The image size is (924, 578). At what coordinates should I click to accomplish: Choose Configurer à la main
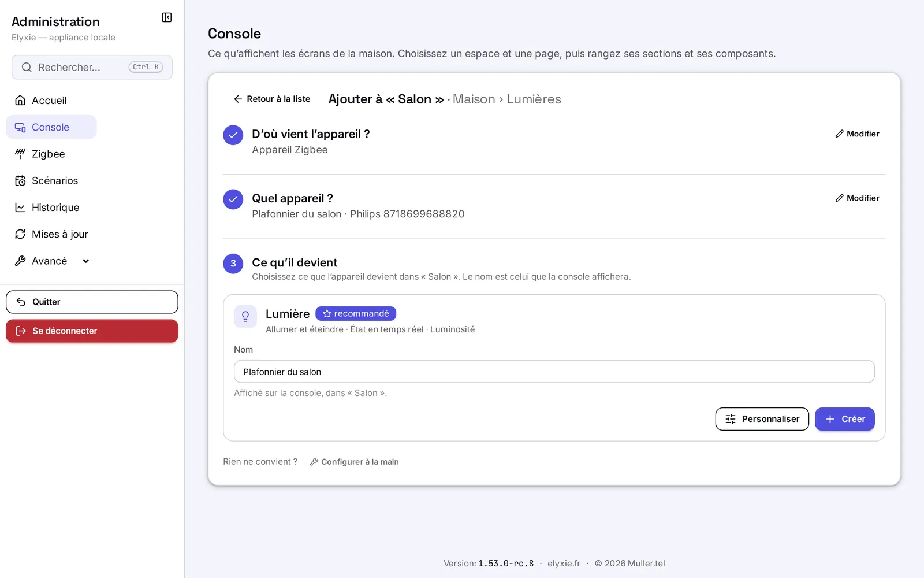tap(355, 462)
